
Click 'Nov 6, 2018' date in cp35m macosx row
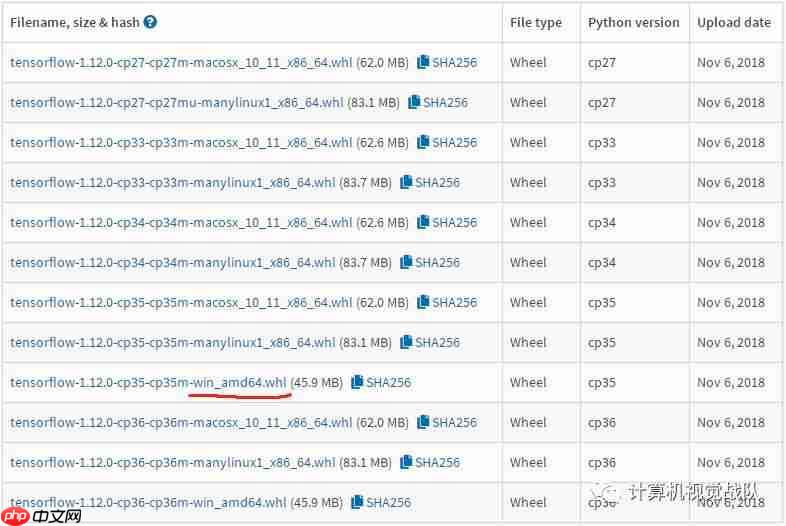731,303
